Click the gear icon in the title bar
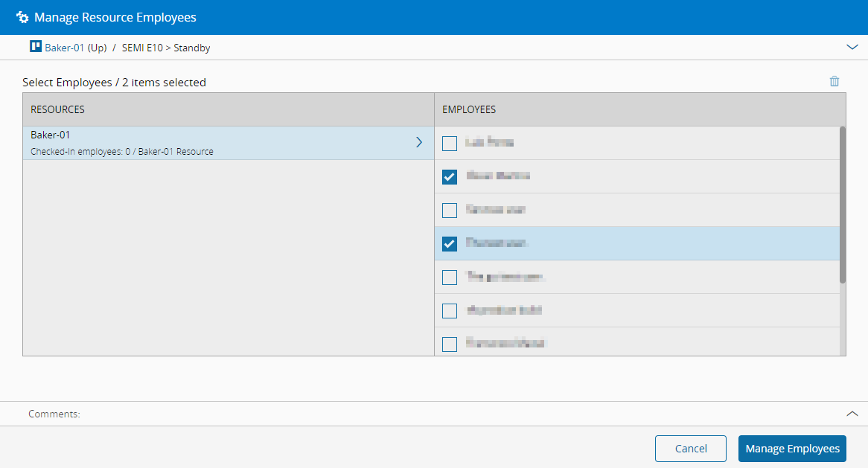The height and width of the screenshot is (468, 868). pyautogui.click(x=22, y=17)
